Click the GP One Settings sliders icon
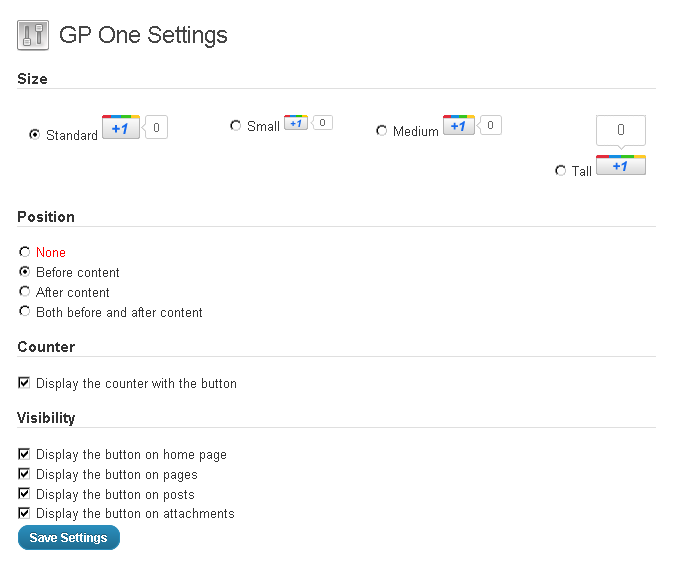 [33, 35]
